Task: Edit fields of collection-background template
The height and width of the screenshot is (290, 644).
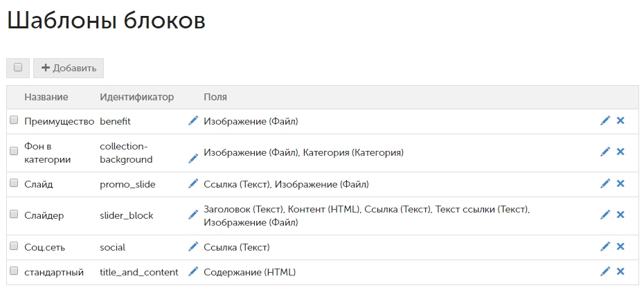Action: [193, 158]
